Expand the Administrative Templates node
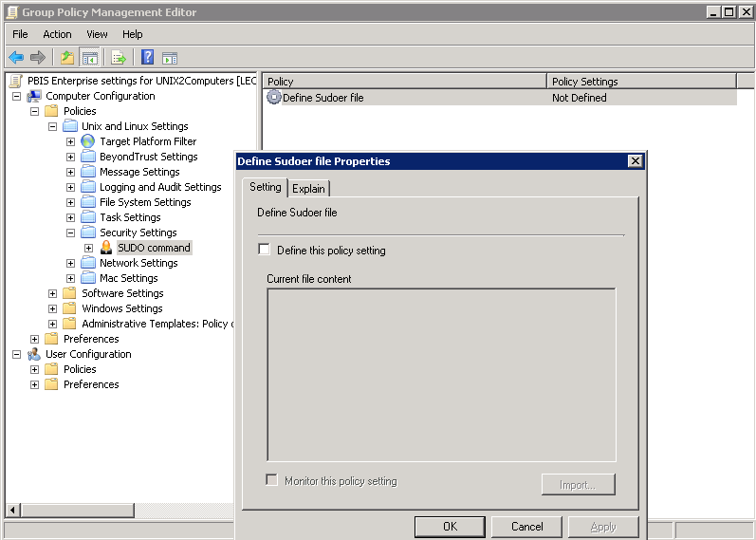 (52, 324)
